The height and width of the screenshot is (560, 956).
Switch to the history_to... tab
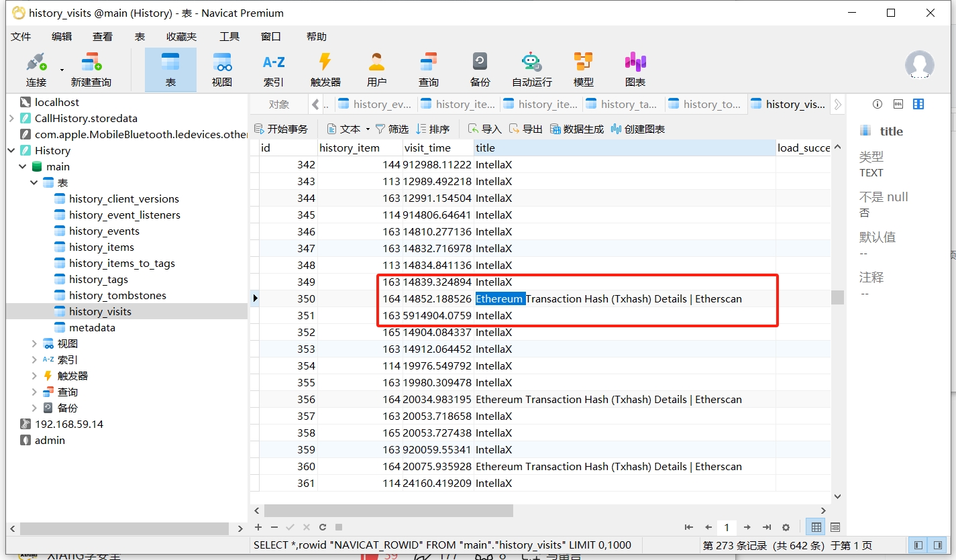click(x=705, y=104)
